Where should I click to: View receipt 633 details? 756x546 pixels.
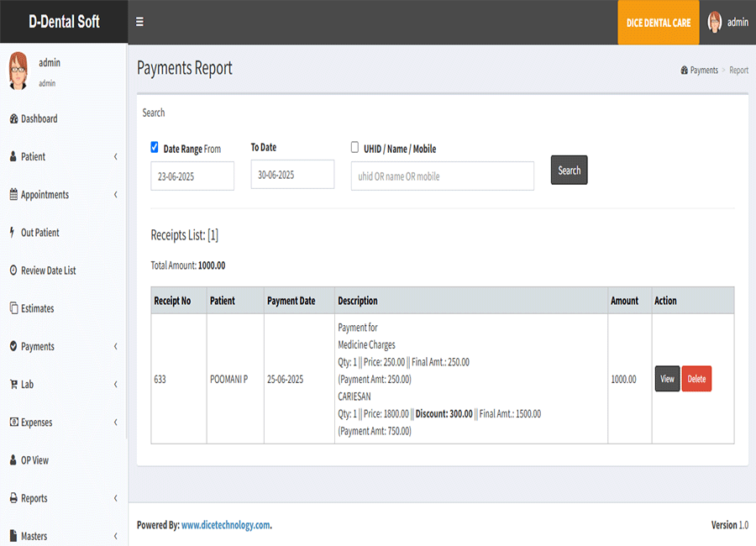pyautogui.click(x=667, y=379)
